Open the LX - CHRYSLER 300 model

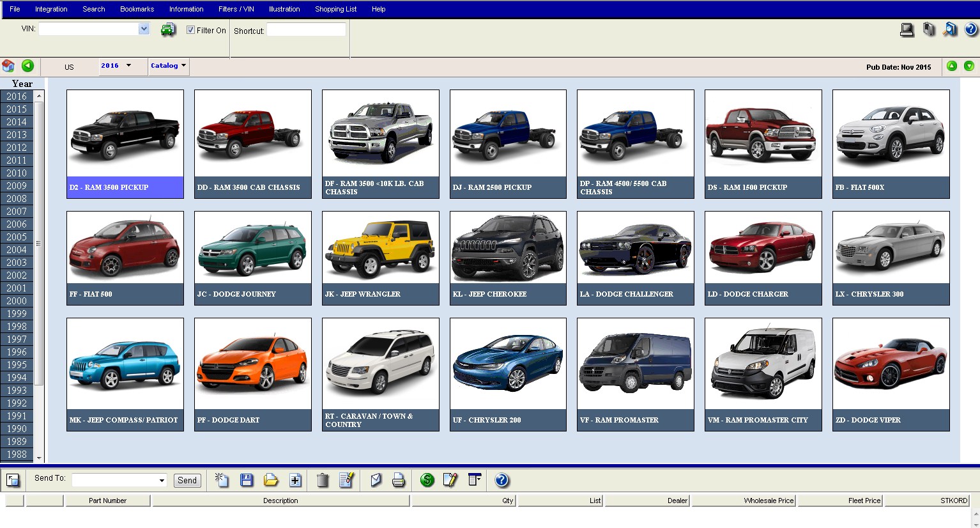point(891,258)
